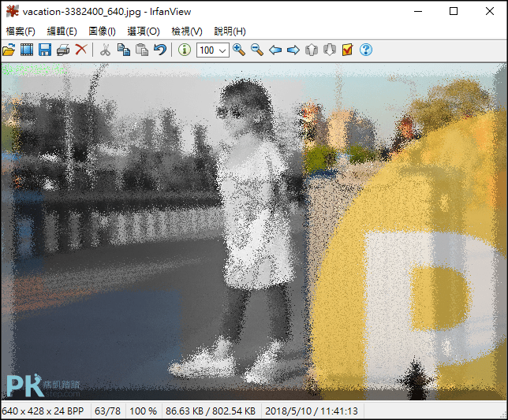Click the Zoom Out magnifier icon
Image resolution: width=508 pixels, height=420 pixels.
click(257, 50)
